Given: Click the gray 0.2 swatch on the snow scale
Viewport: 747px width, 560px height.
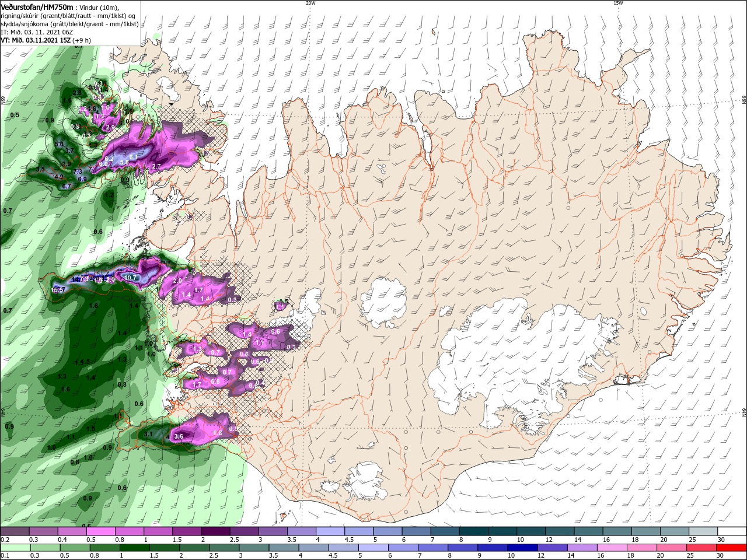Looking at the screenshot, I should (15, 531).
